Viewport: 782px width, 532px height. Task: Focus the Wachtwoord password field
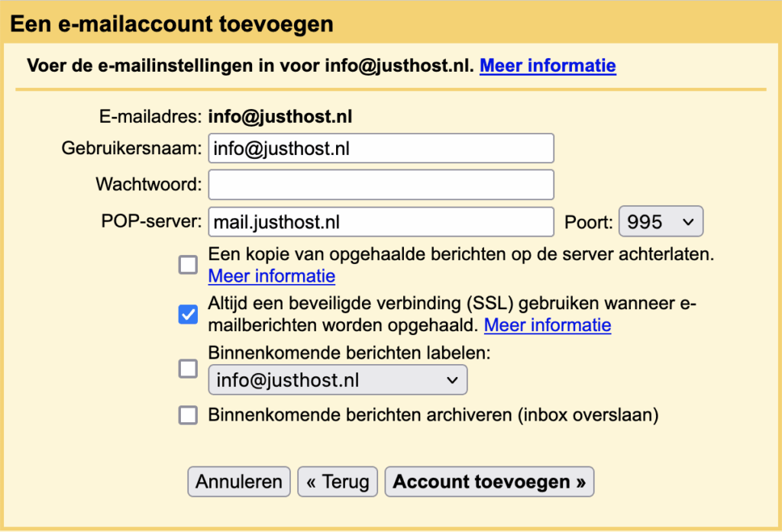[381, 185]
